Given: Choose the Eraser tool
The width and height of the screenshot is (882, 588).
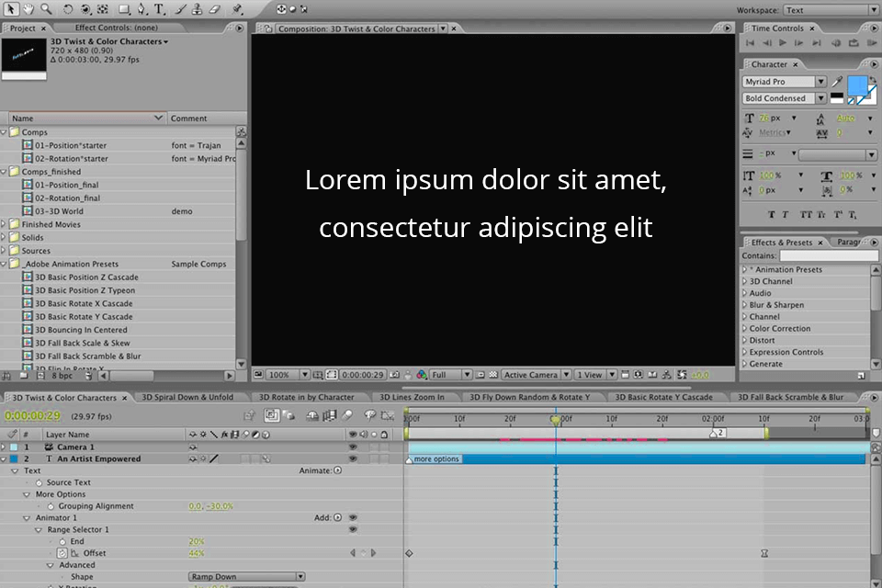Looking at the screenshot, I should tap(215, 9).
